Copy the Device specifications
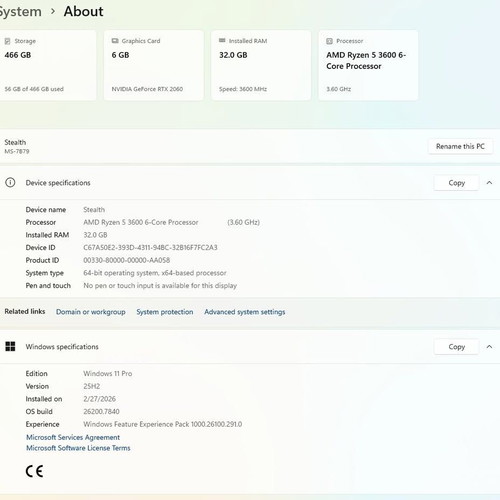 (456, 183)
